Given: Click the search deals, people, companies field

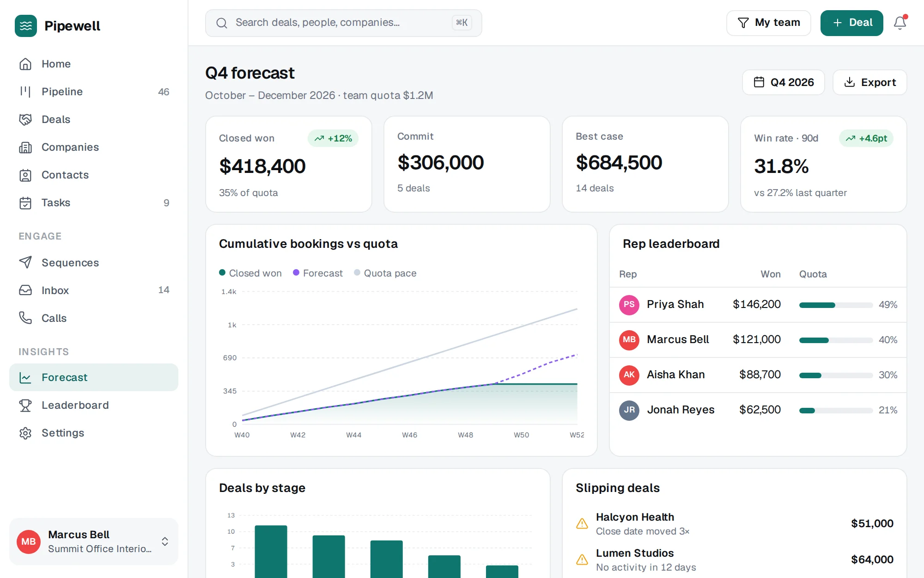Looking at the screenshot, I should click(344, 23).
